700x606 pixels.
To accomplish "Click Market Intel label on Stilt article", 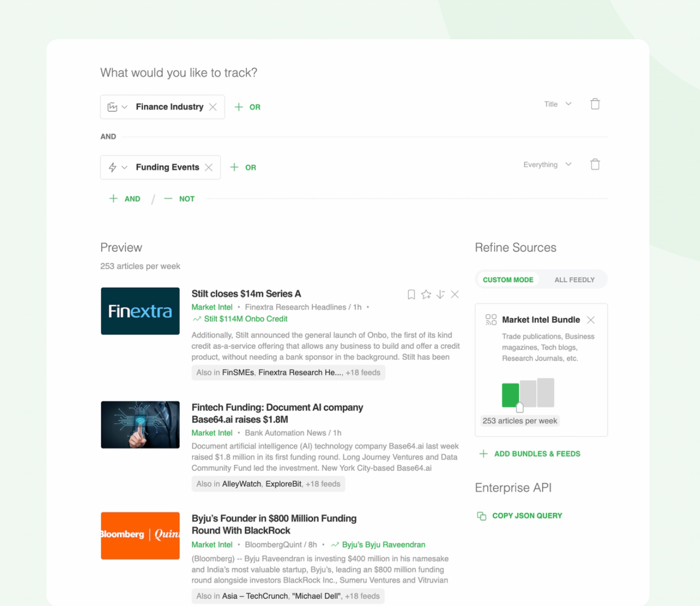I will pyautogui.click(x=212, y=307).
